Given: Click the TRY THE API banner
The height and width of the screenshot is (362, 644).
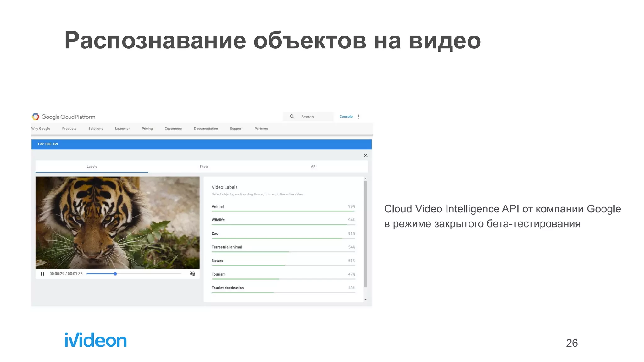Looking at the screenshot, I should (x=202, y=144).
